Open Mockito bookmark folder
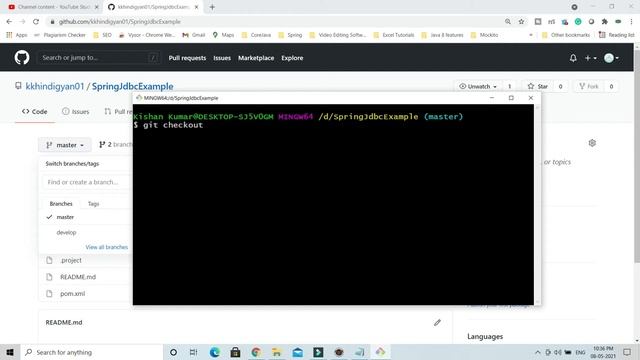Screen dimensions: 640x360 click(484, 35)
